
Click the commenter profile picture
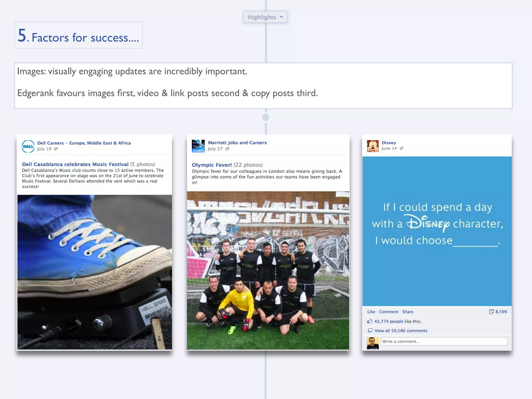click(373, 343)
